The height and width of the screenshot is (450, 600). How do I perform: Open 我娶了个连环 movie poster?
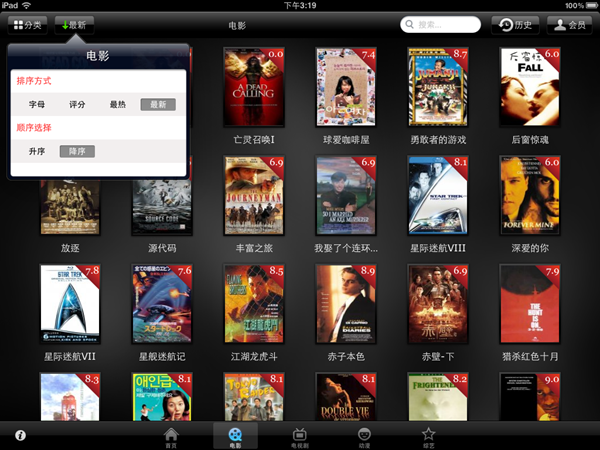pyautogui.click(x=346, y=195)
